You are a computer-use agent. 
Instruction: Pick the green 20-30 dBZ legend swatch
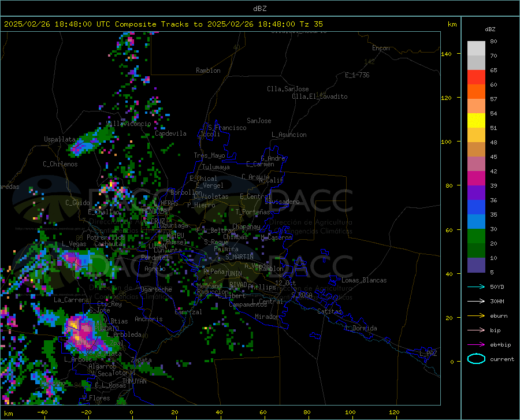click(x=476, y=236)
